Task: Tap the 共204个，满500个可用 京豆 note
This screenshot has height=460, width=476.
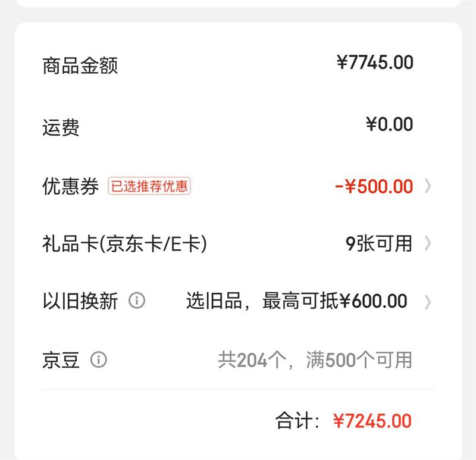Action: (x=315, y=359)
